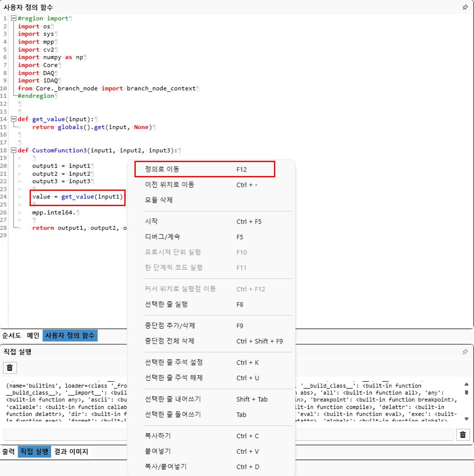Viewport: 474px width, 476px height.
Task: Fold the CustomFunction3 function block
Action: tap(14, 150)
